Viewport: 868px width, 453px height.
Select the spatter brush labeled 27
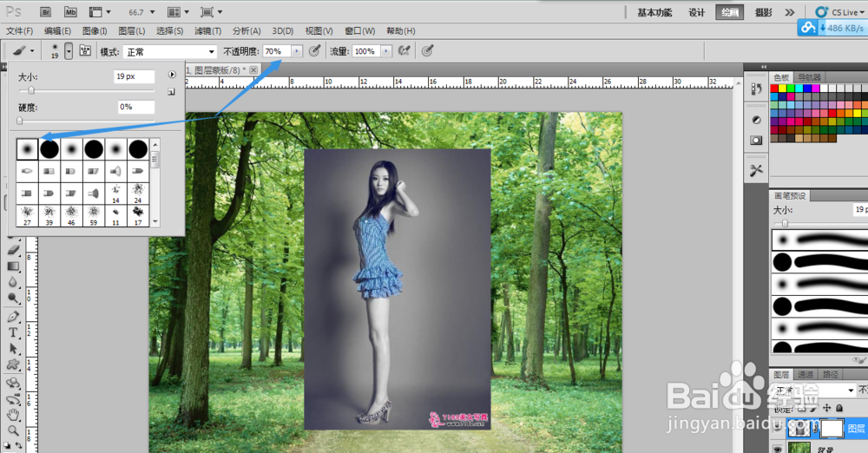point(27,216)
